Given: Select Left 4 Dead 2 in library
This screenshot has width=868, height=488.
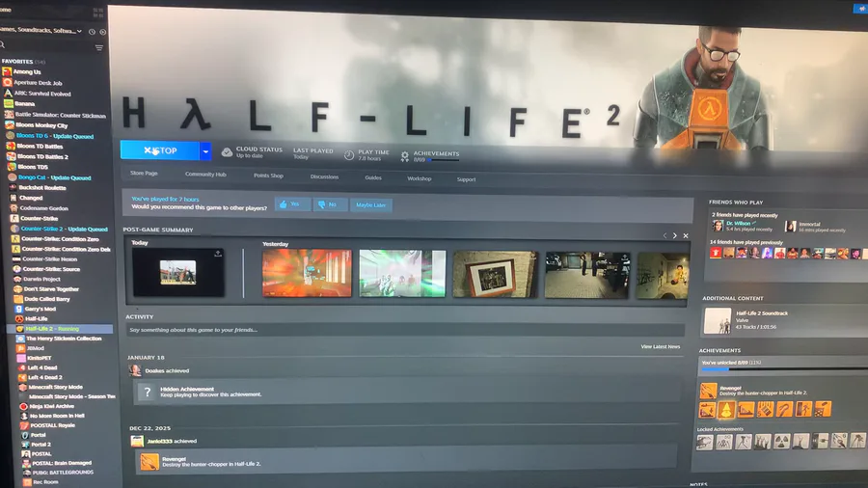Looking at the screenshot, I should pos(44,377).
